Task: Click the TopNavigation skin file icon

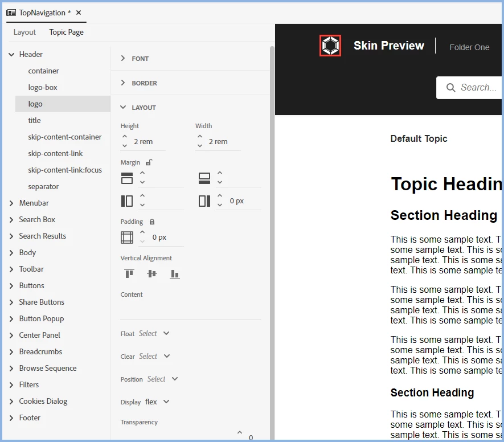Action: click(11, 13)
